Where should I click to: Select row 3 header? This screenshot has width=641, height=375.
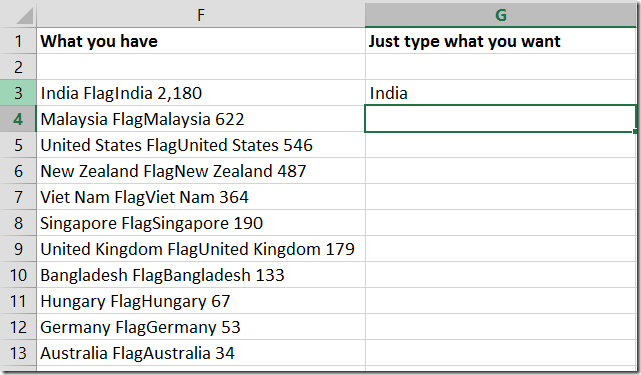pyautogui.click(x=18, y=93)
